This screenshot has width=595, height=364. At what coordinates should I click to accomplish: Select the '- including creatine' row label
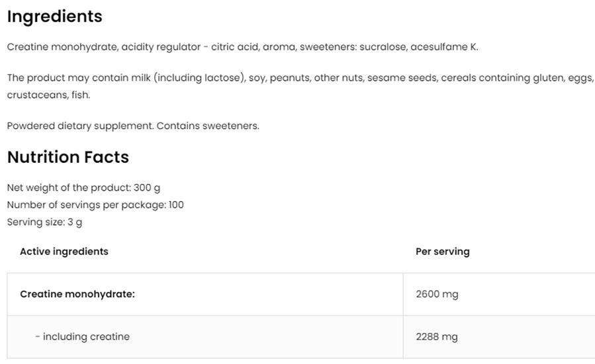pos(83,337)
